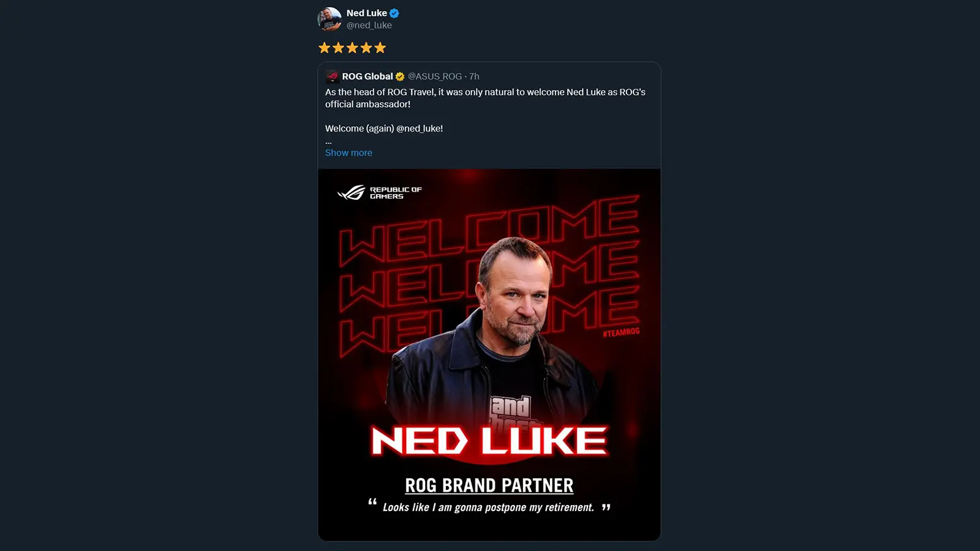
Task: Click the quoted tweet text about ROG Travel
Action: pyautogui.click(x=485, y=98)
